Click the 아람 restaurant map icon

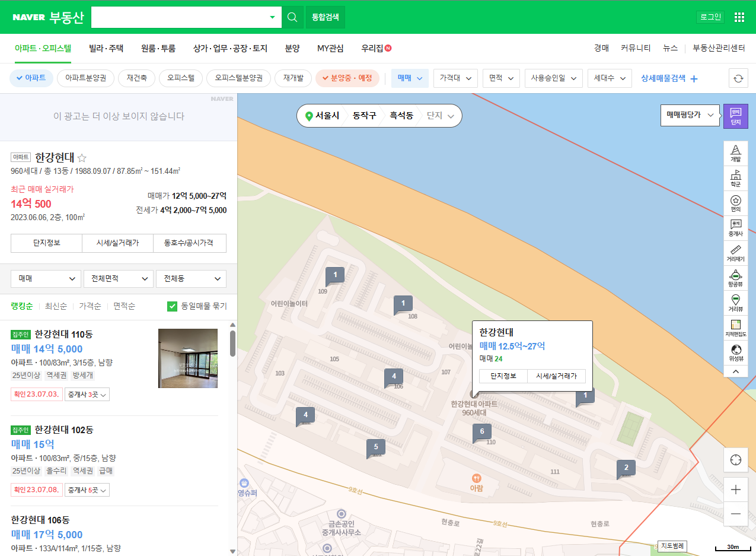(476, 478)
